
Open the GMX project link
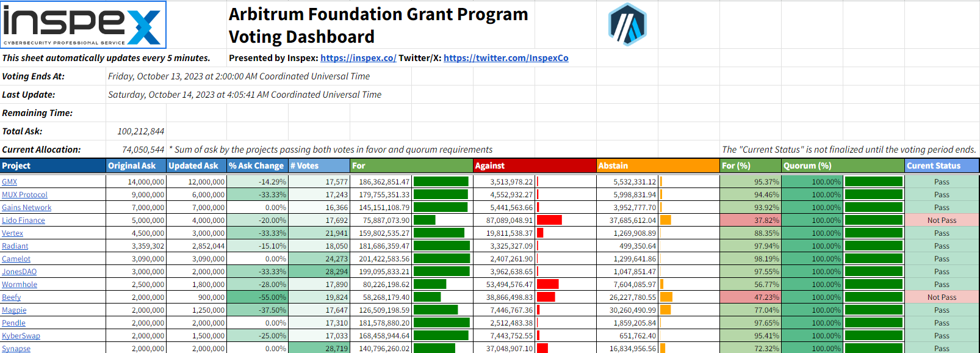[9, 182]
